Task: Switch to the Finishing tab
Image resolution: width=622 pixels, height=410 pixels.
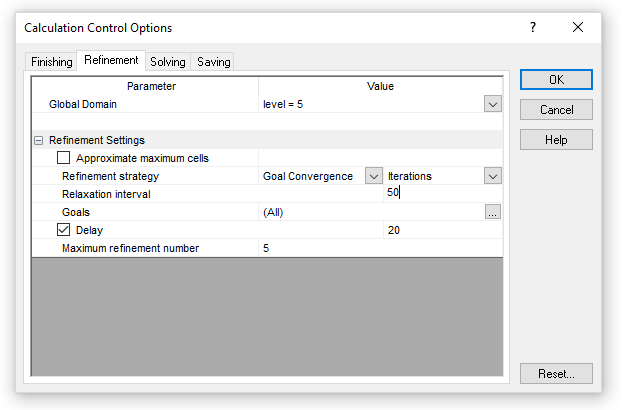Action: [51, 62]
